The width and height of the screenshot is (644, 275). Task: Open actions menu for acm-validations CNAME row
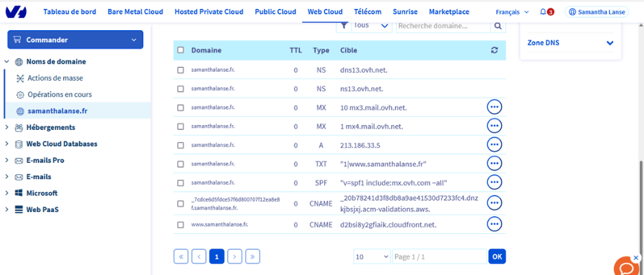[x=495, y=203]
